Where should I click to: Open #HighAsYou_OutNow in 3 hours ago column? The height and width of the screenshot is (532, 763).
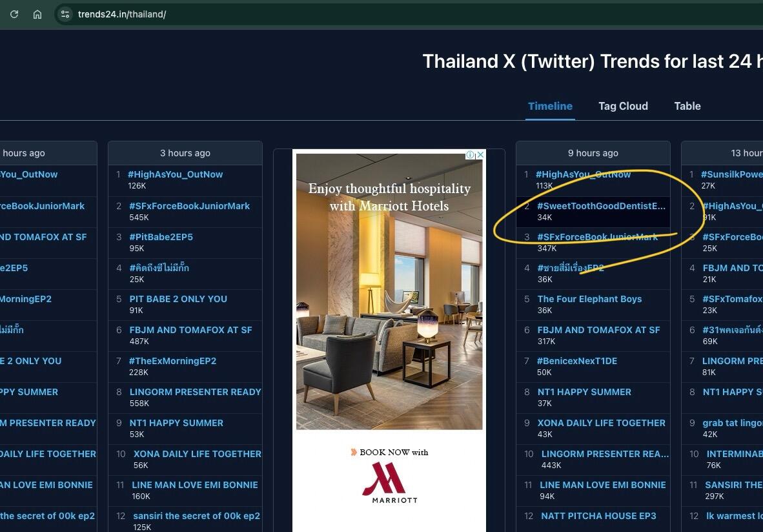pos(175,174)
